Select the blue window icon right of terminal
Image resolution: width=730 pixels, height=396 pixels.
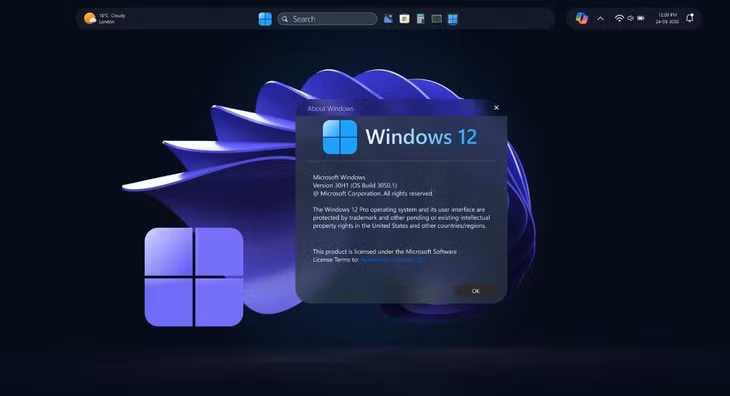click(453, 19)
